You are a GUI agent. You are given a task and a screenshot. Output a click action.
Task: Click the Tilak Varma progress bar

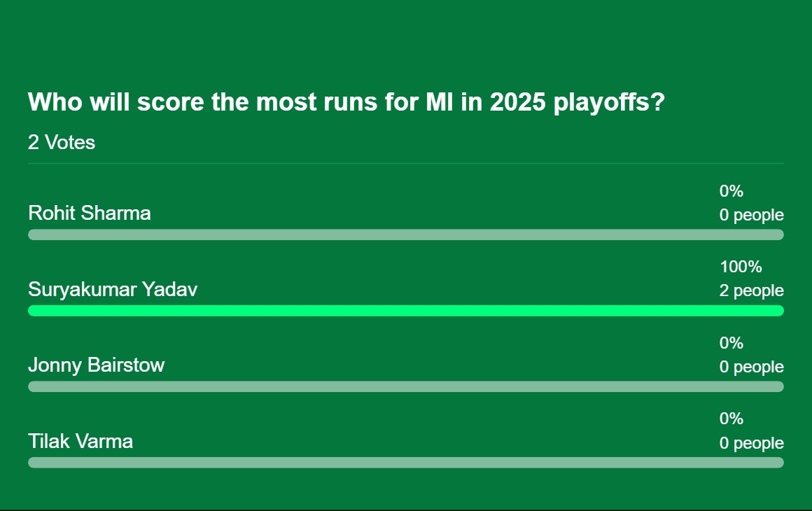(x=405, y=462)
